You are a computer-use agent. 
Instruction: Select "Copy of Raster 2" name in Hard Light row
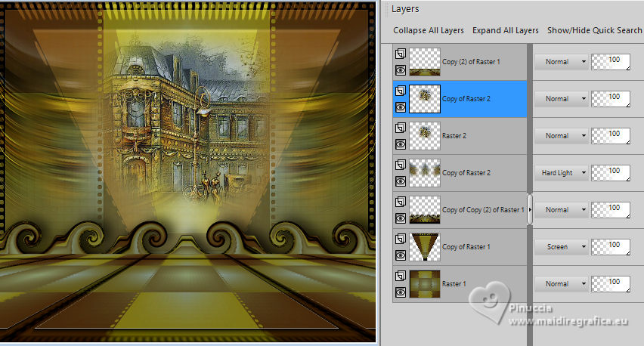pyautogui.click(x=466, y=173)
